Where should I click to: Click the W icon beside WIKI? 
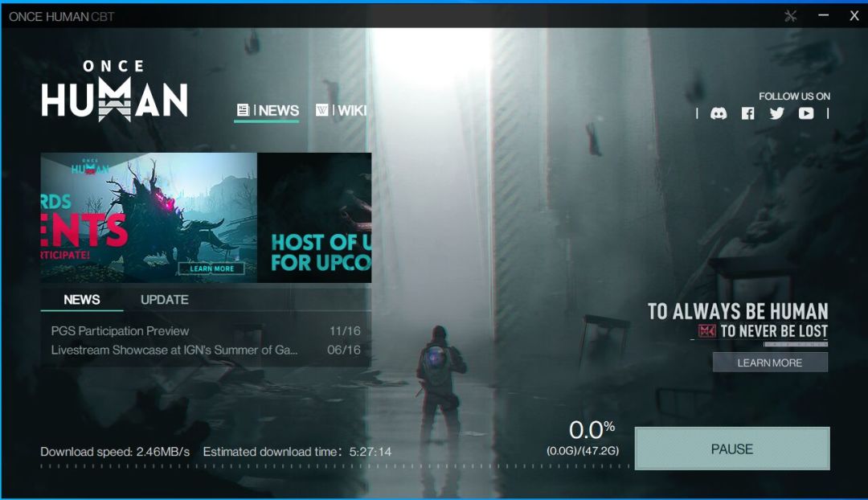[x=321, y=110]
